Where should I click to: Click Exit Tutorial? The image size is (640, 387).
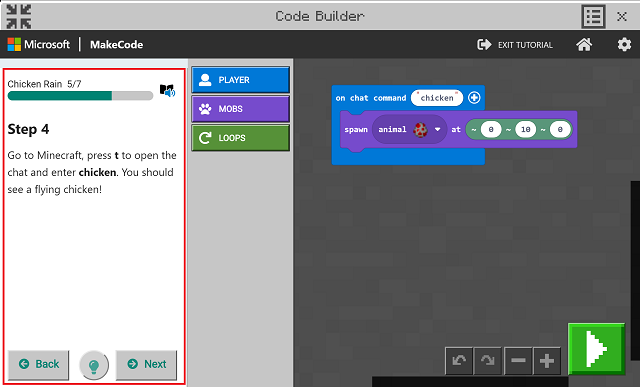pyautogui.click(x=515, y=44)
